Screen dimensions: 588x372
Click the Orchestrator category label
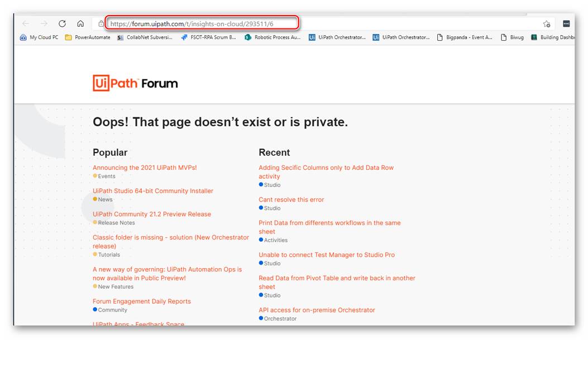(278, 318)
